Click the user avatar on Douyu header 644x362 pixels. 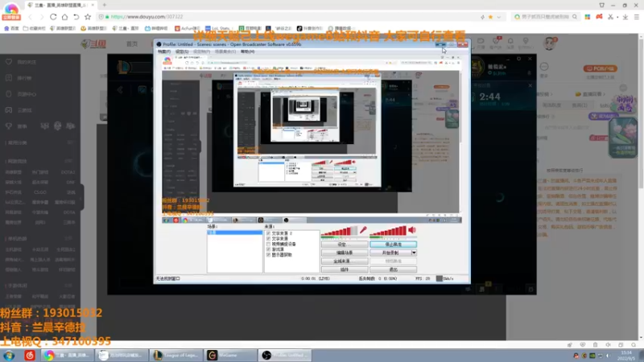550,43
